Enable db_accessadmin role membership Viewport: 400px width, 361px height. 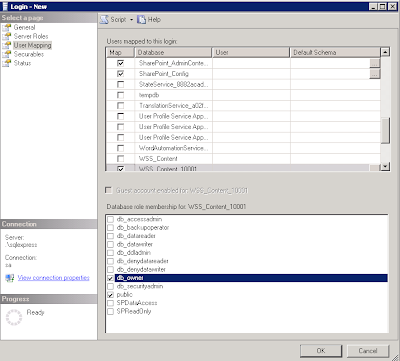click(110, 219)
